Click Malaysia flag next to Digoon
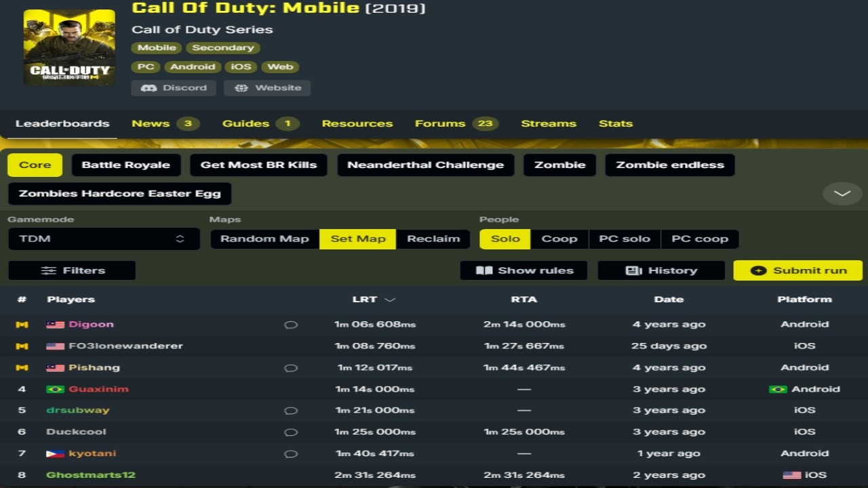The height and width of the screenshot is (488, 868). point(55,325)
